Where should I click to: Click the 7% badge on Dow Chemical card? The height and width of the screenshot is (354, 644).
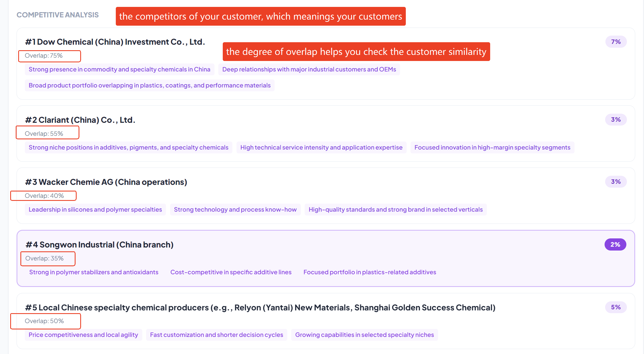(x=616, y=42)
